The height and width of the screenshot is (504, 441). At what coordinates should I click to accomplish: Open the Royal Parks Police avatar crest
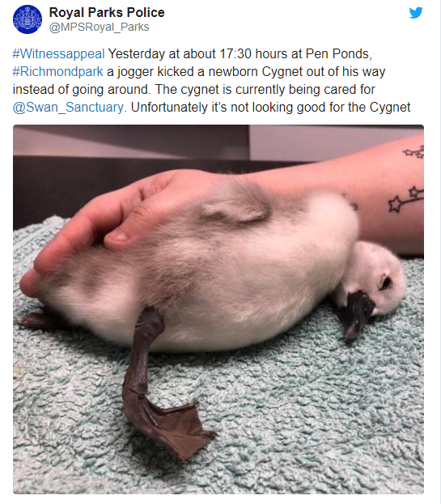tap(28, 19)
